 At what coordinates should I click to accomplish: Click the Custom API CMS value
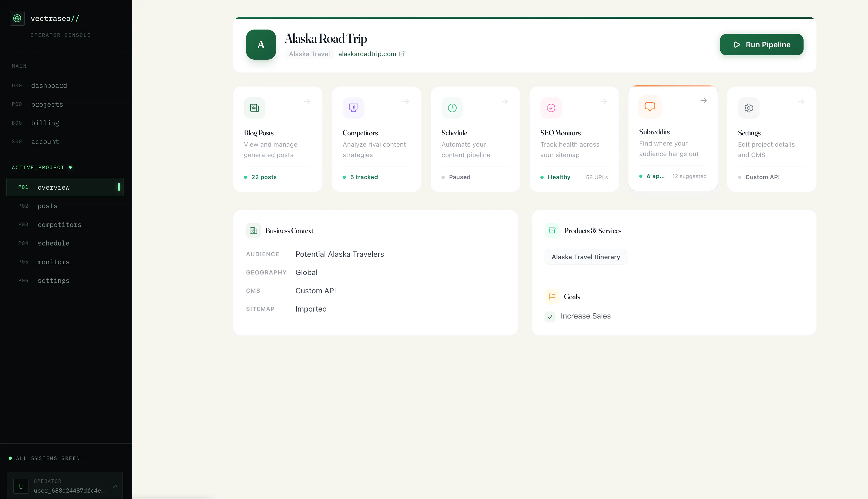coord(315,291)
